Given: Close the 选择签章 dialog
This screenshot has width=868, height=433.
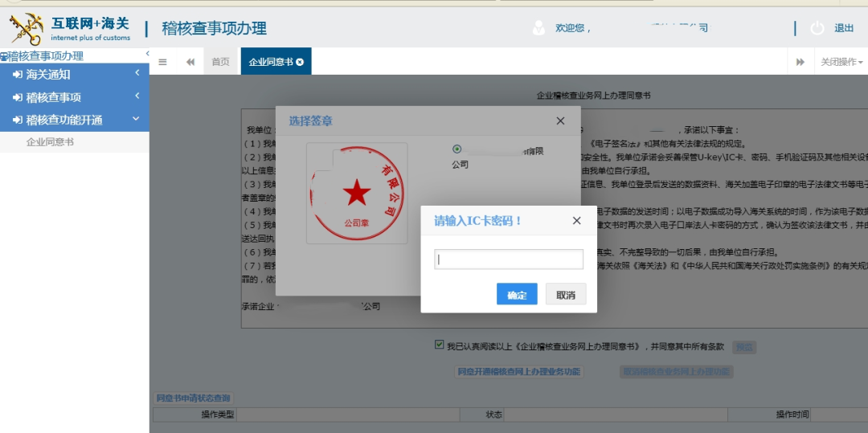Looking at the screenshot, I should click(560, 121).
